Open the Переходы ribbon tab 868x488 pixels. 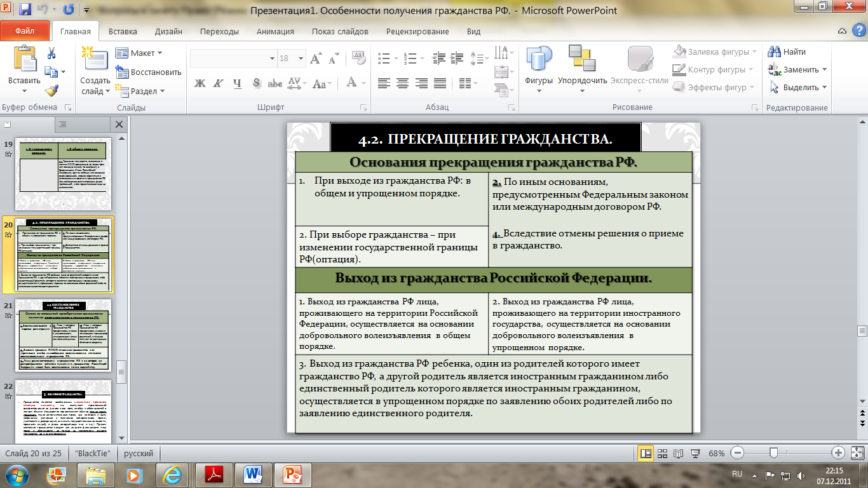pyautogui.click(x=219, y=32)
